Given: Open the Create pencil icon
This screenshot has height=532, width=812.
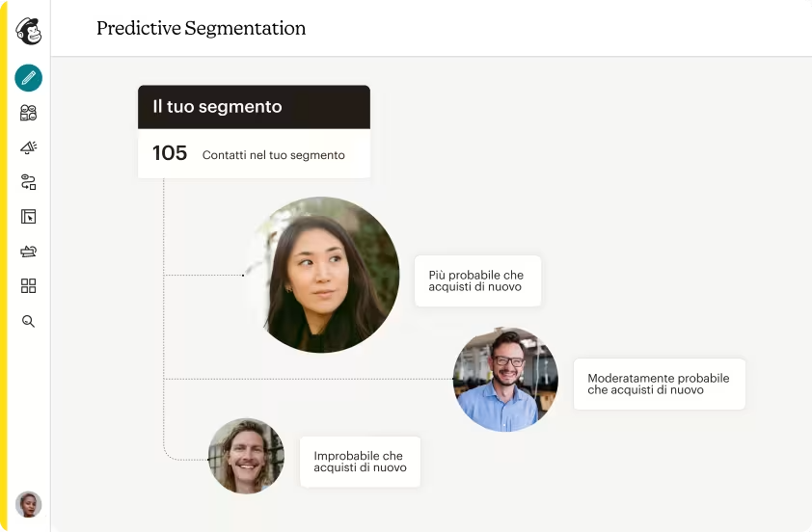Looking at the screenshot, I should tap(28, 78).
